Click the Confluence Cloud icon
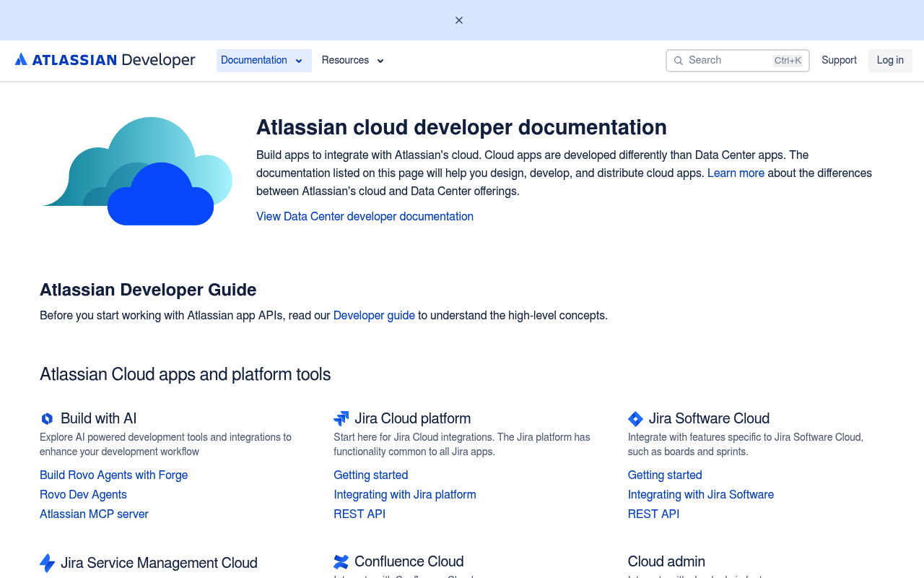924x578 pixels. [x=341, y=561]
